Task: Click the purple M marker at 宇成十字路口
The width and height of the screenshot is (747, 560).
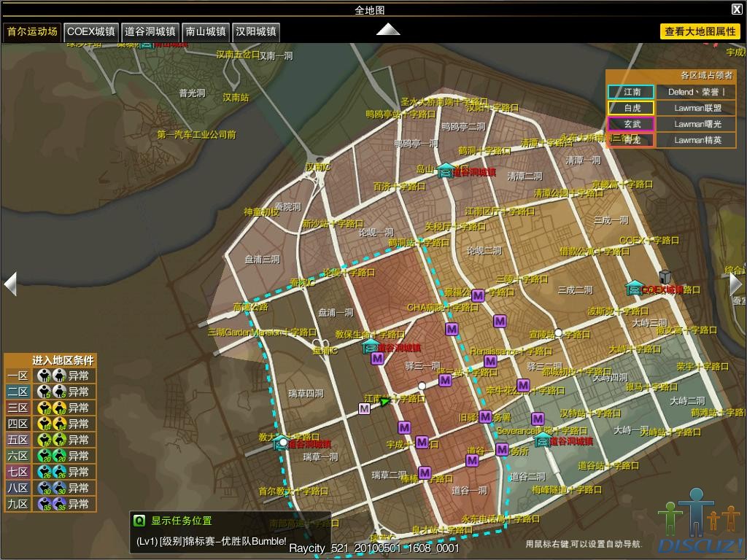Action: coord(422,443)
